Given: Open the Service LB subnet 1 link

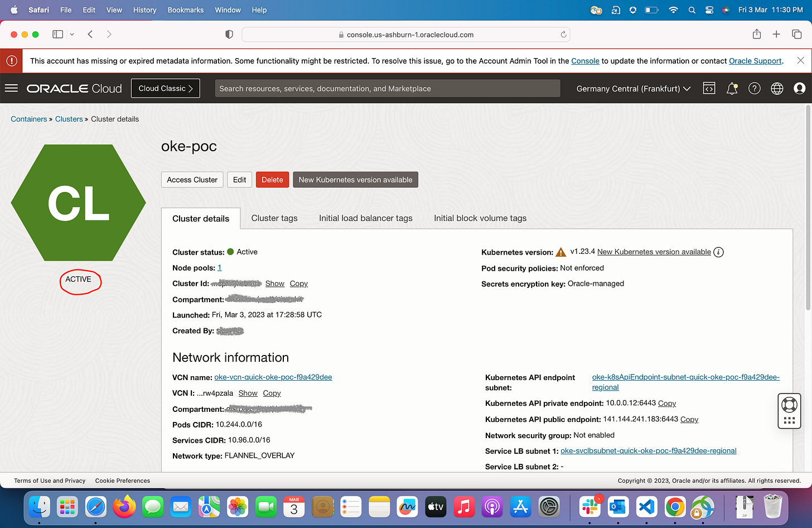Looking at the screenshot, I should click(x=649, y=451).
